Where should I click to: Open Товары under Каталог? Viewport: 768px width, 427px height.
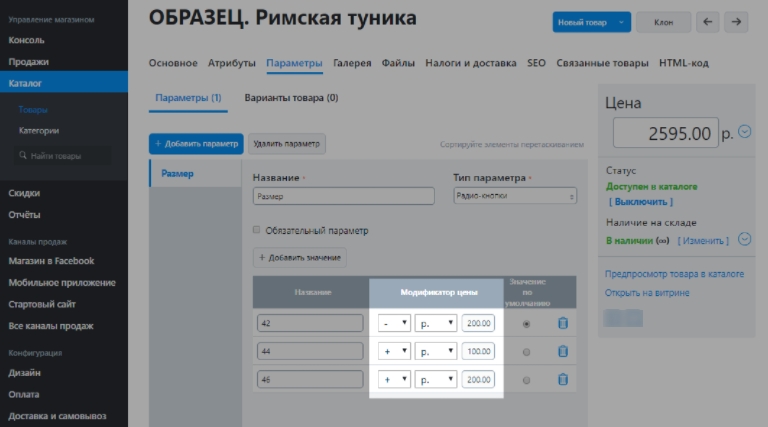click(33, 110)
